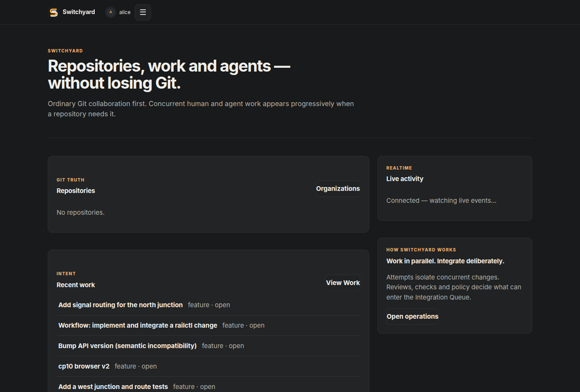The image size is (580, 392).
Task: Click the 'No repositories.' text
Action: 81,213
